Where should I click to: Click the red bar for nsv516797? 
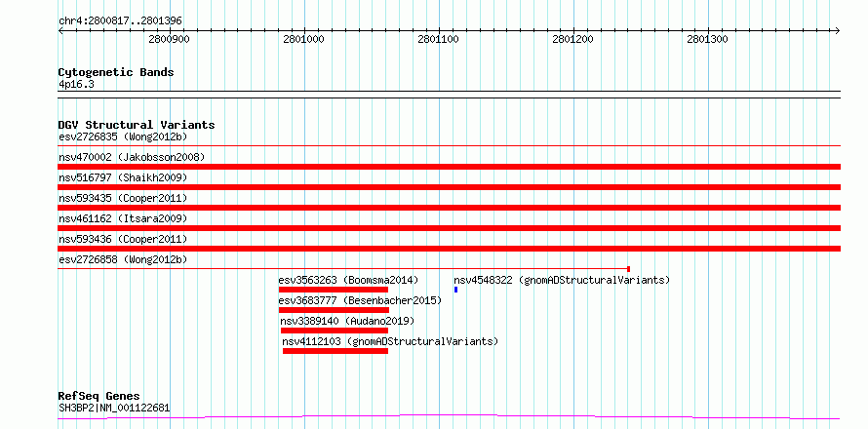449,187
